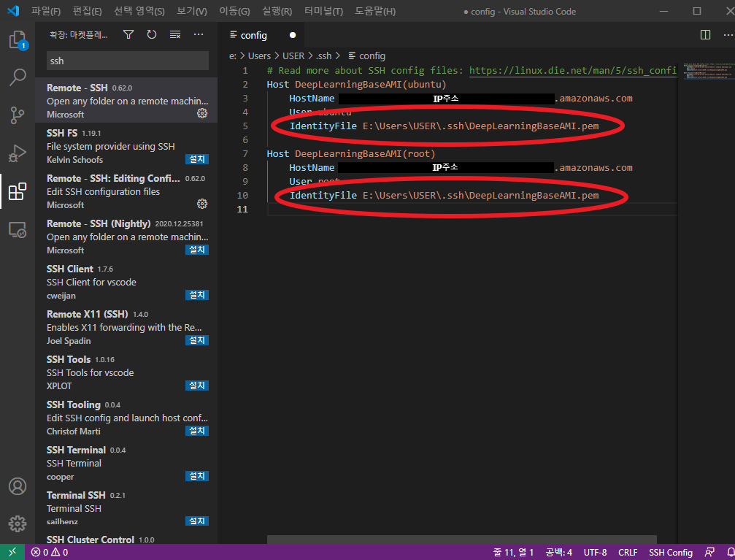735x560 pixels.
Task: Refresh the extensions list
Action: [x=151, y=34]
